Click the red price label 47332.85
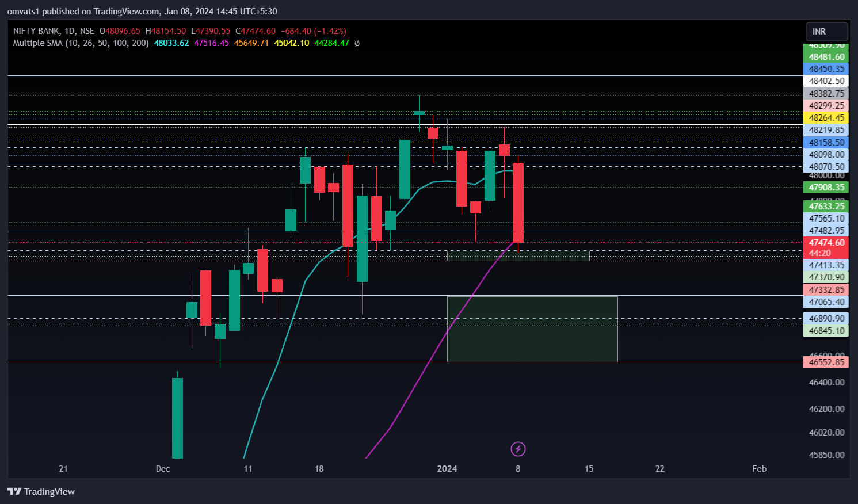Viewport: 858px width, 504px height. click(826, 290)
